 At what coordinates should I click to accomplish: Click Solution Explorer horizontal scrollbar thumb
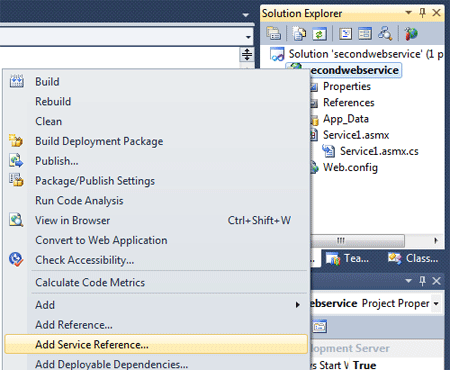pyautogui.click(x=358, y=240)
